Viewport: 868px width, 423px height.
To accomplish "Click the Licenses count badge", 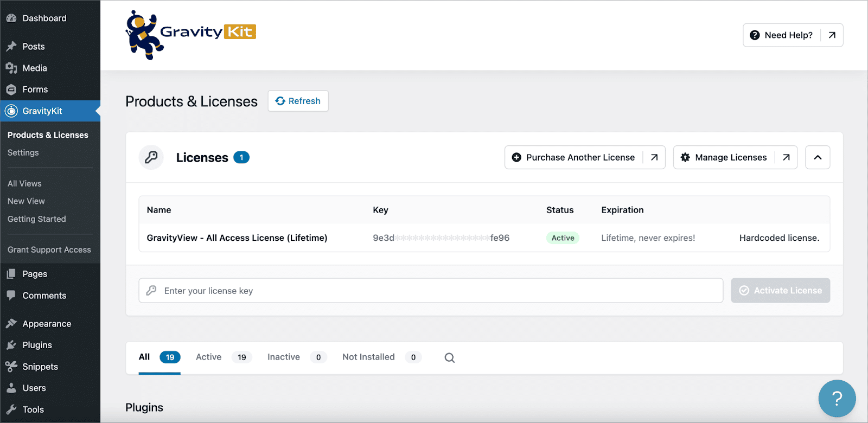I will coord(241,157).
